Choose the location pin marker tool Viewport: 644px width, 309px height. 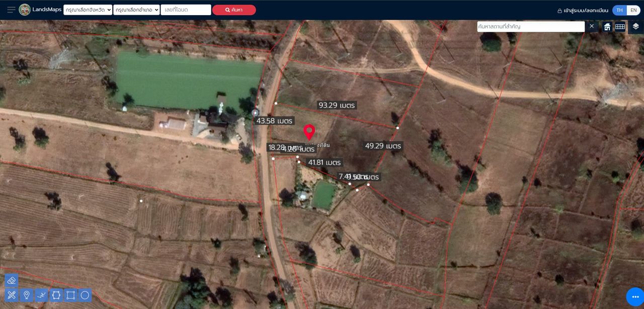27,295
